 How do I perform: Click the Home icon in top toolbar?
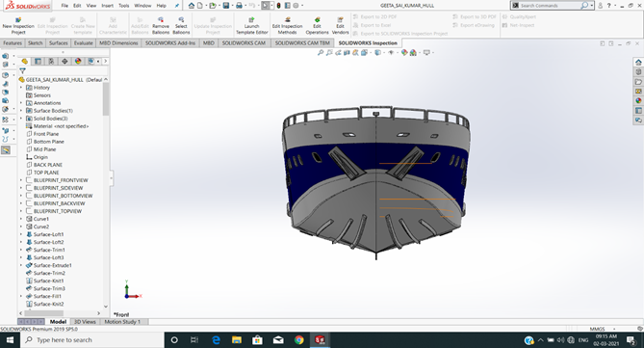192,6
